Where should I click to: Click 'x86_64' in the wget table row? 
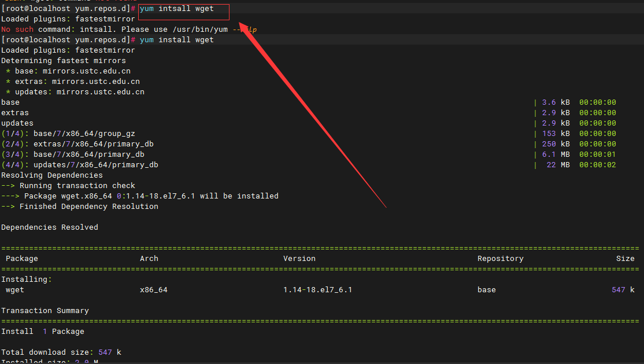pos(154,290)
